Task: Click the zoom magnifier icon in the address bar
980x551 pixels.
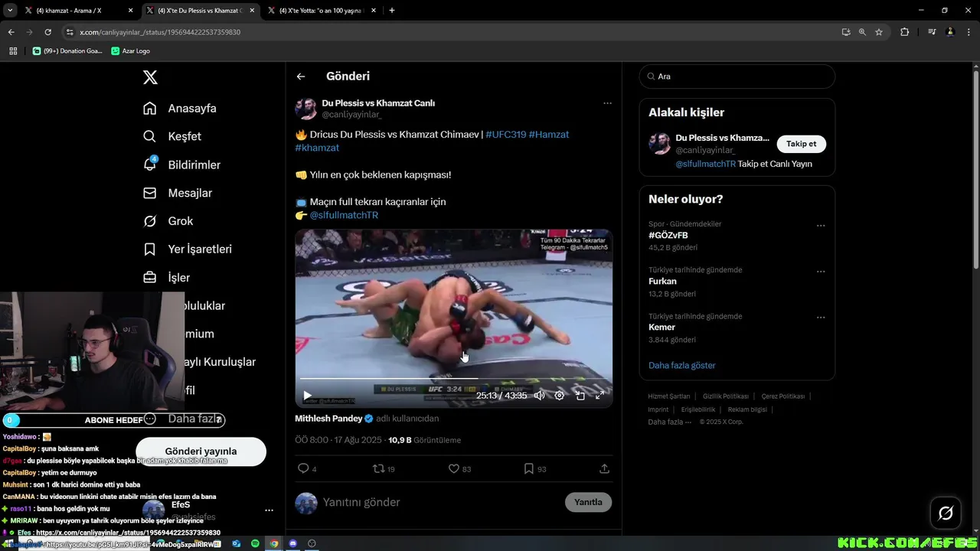Action: click(862, 32)
